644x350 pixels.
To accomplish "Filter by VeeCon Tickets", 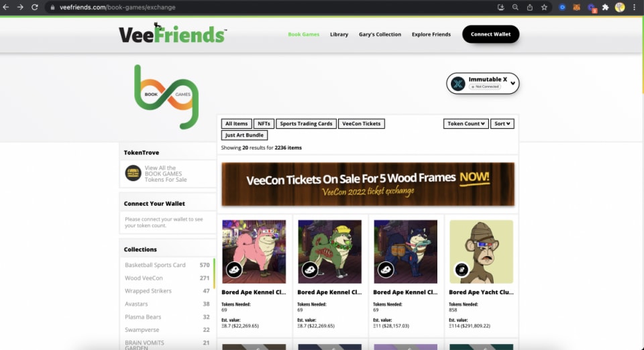I will click(362, 123).
